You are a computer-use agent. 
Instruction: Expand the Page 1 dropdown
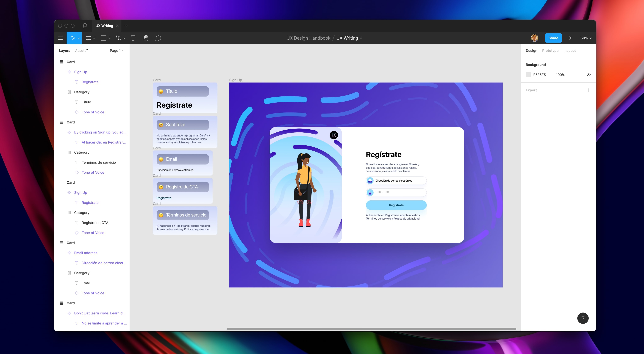[x=117, y=50]
